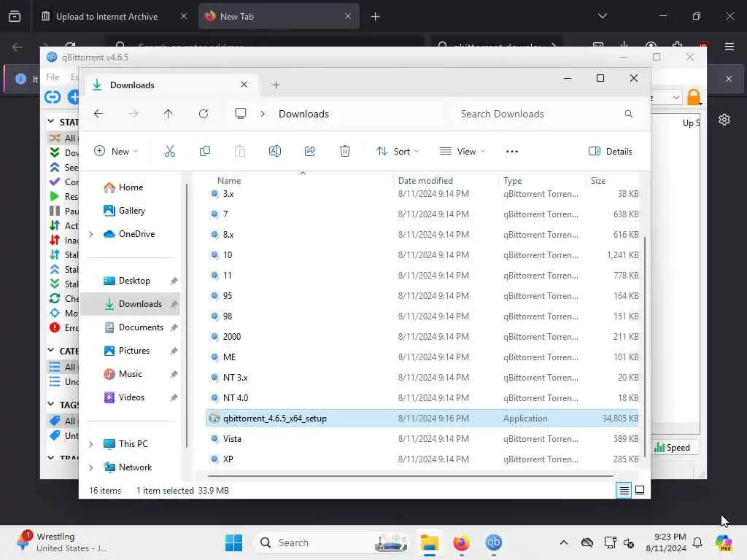
Task: Switch to Upload to Internet Archive tab
Action: pyautogui.click(x=107, y=16)
